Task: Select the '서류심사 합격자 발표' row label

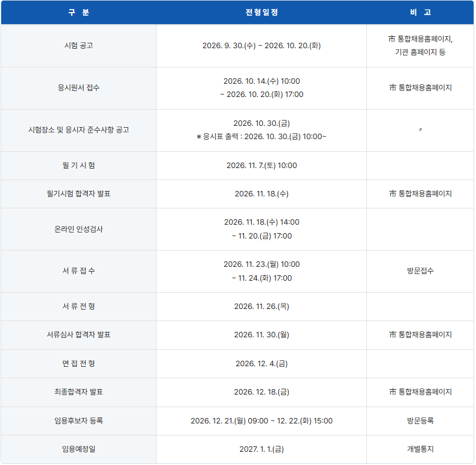Action: (x=78, y=334)
